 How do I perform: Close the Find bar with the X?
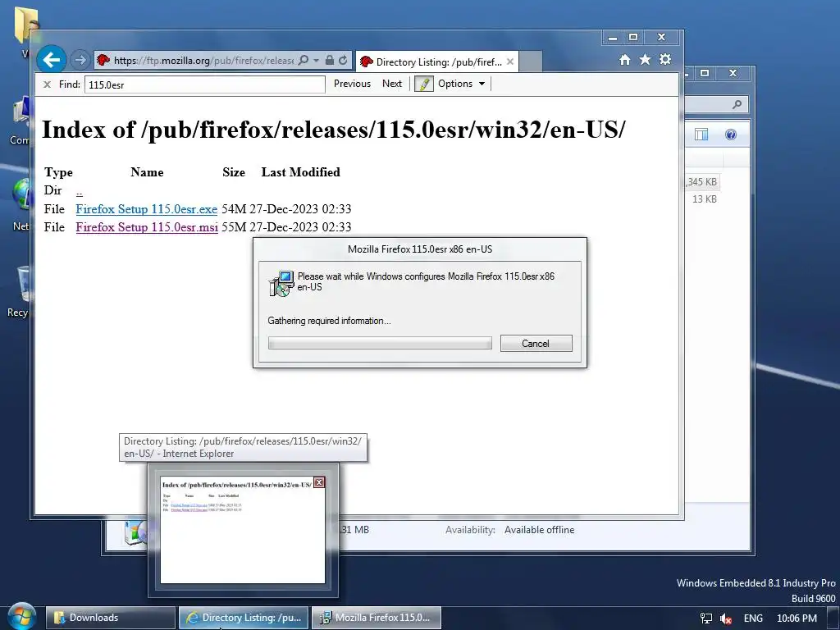coord(47,84)
